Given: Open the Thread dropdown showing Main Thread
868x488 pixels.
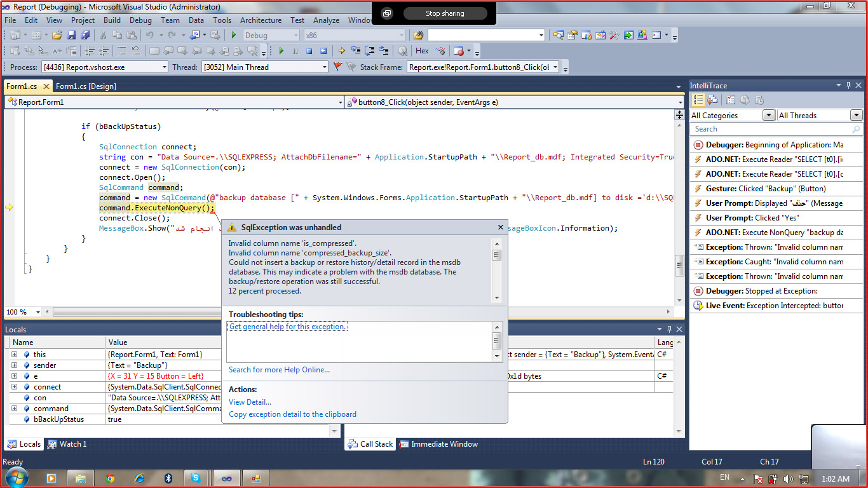Looking at the screenshot, I should click(324, 67).
